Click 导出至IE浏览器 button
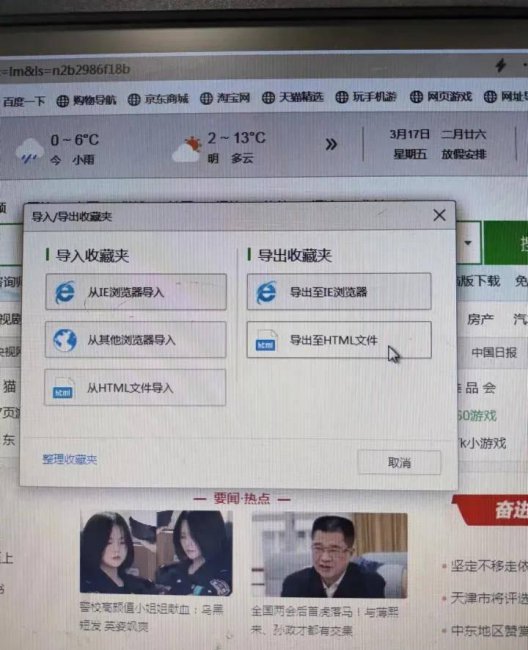Viewport: 528px width, 650px height. coord(339,291)
